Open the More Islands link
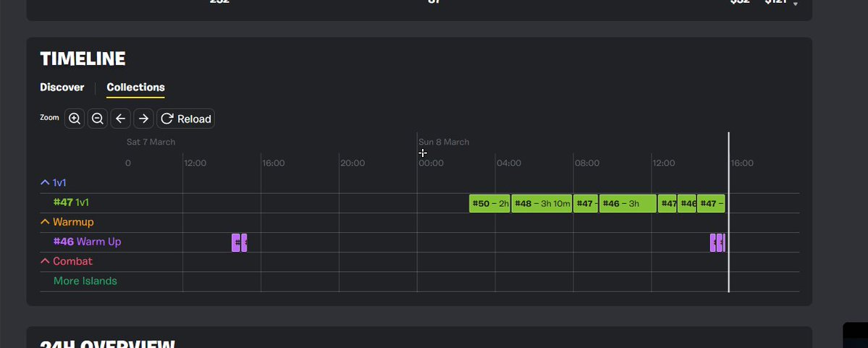The width and height of the screenshot is (868, 348). coord(85,281)
